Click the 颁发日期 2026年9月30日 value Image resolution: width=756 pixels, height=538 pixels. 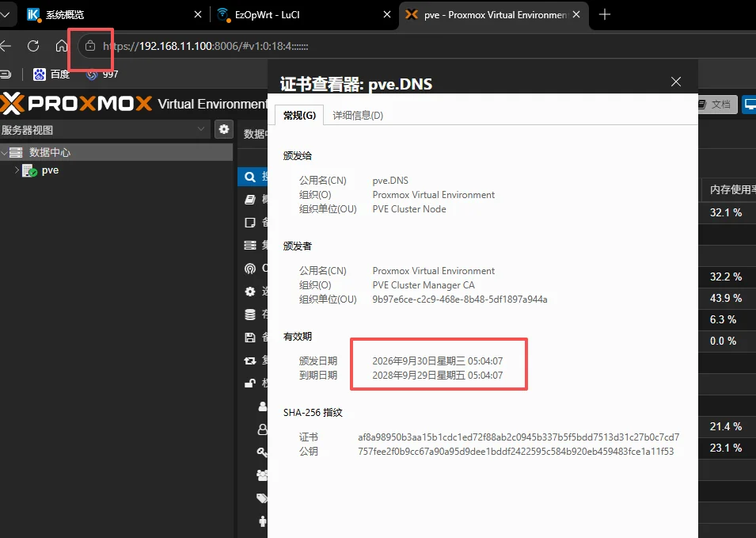click(x=437, y=361)
